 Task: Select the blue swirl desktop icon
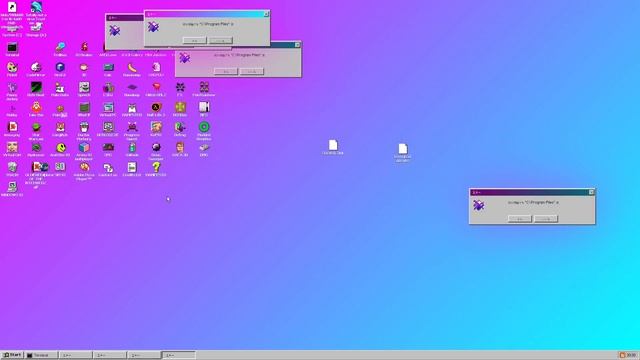(x=36, y=7)
